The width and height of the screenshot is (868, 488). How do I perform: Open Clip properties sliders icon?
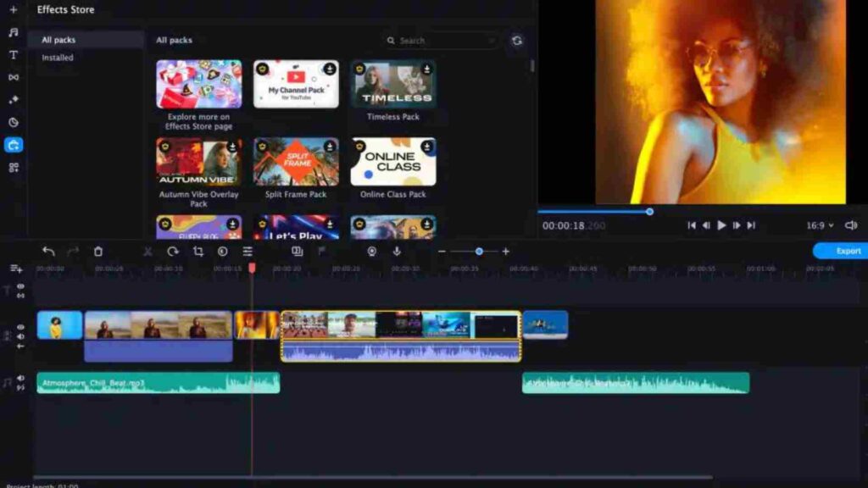[x=248, y=251]
